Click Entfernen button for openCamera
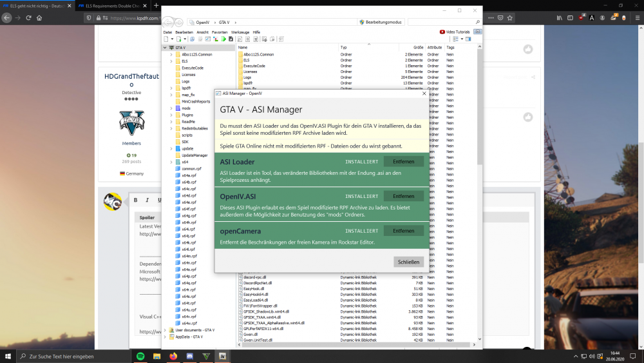The width and height of the screenshot is (644, 363). pos(403,231)
